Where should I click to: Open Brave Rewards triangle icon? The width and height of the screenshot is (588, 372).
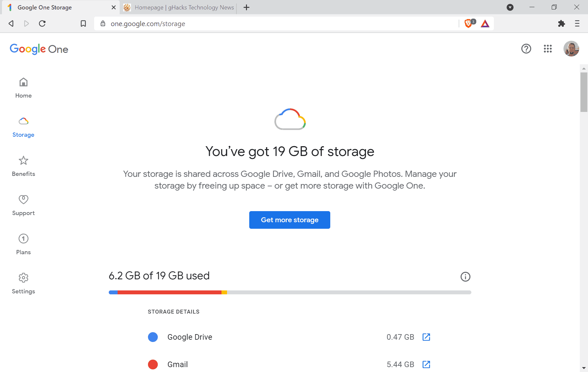tap(485, 23)
